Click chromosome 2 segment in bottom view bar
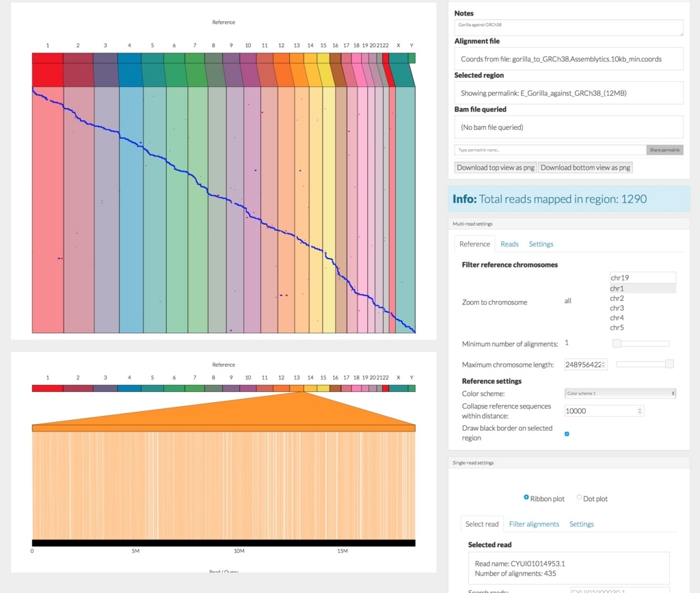The image size is (700, 593). pos(78,388)
